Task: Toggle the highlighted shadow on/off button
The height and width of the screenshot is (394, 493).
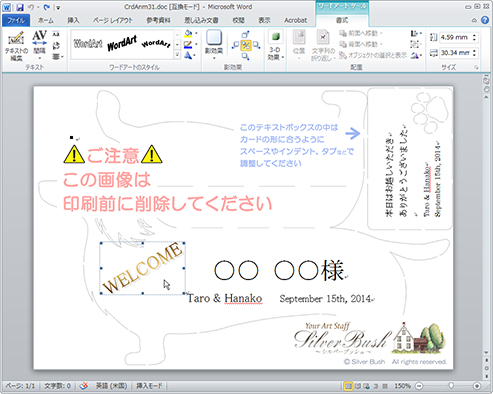Action: point(246,45)
